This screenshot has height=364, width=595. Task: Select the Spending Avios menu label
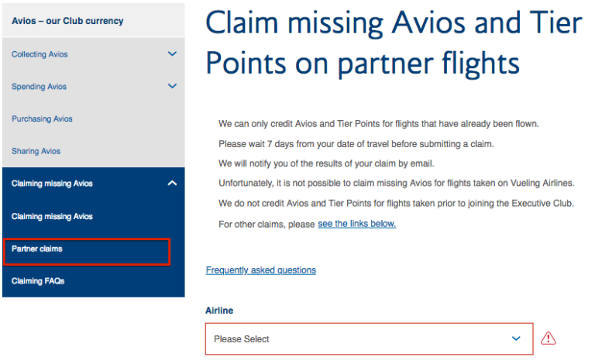tap(39, 87)
